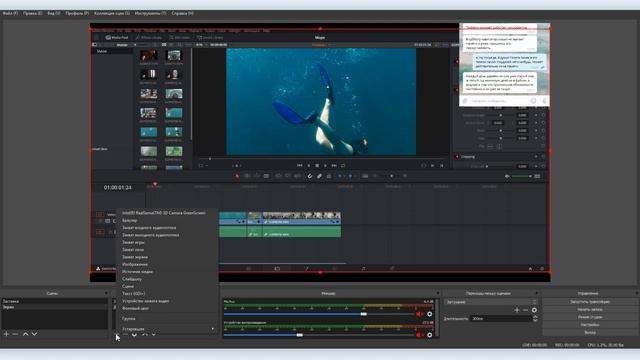Screen dimensions: 640x360
Task: Open transition properties gear icon
Action: (534, 310)
